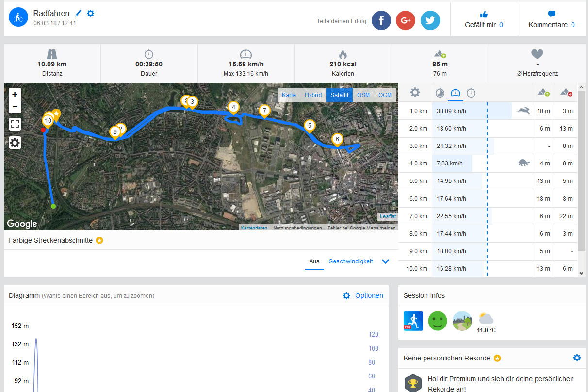Image resolution: width=588 pixels, height=392 pixels.
Task: Open Leaflet attribution link
Action: pyautogui.click(x=388, y=216)
